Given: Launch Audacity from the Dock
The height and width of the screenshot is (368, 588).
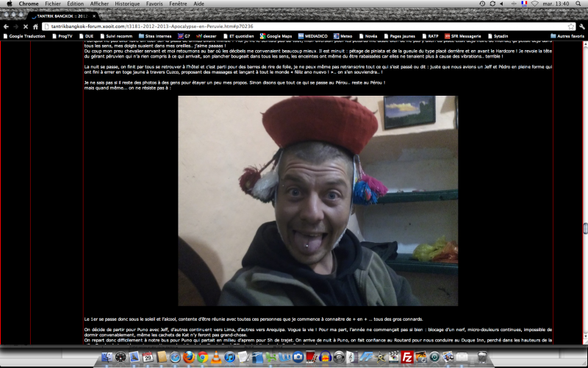Looking at the screenshot, I should (x=326, y=357).
